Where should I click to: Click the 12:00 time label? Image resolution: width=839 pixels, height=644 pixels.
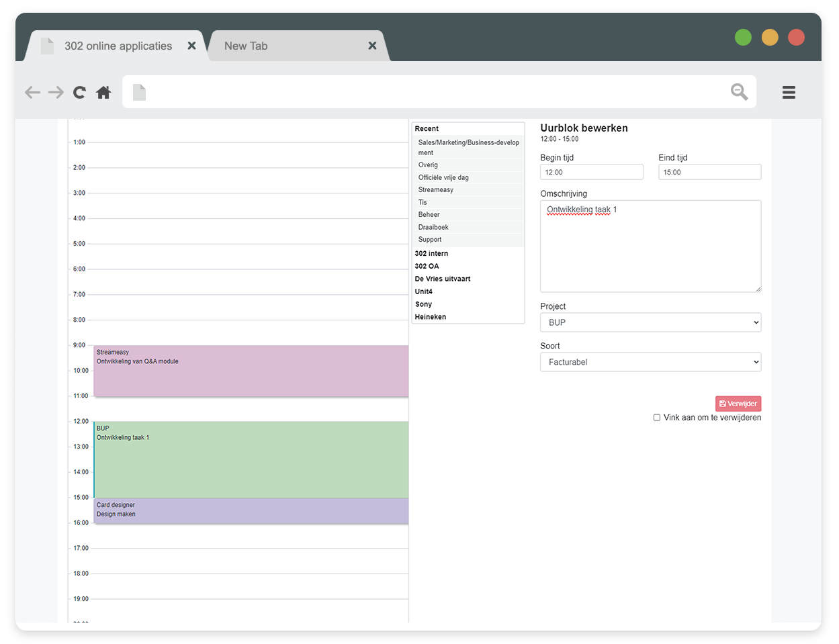click(x=81, y=421)
